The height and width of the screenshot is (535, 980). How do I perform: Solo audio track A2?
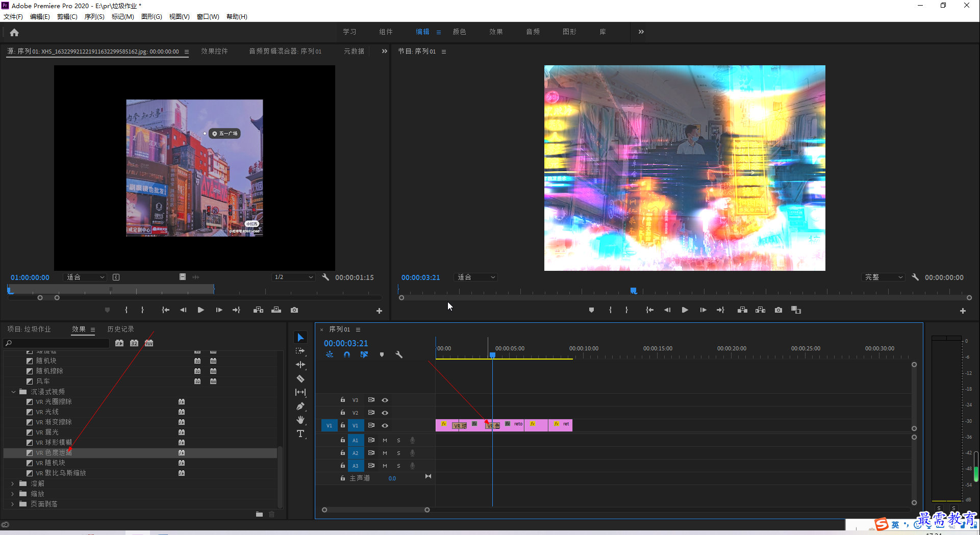(x=398, y=453)
